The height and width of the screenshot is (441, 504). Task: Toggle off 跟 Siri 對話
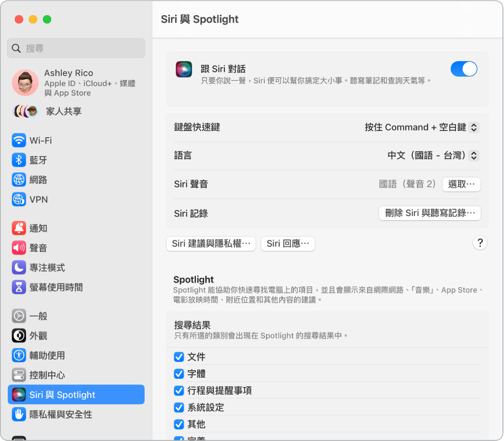coord(464,69)
